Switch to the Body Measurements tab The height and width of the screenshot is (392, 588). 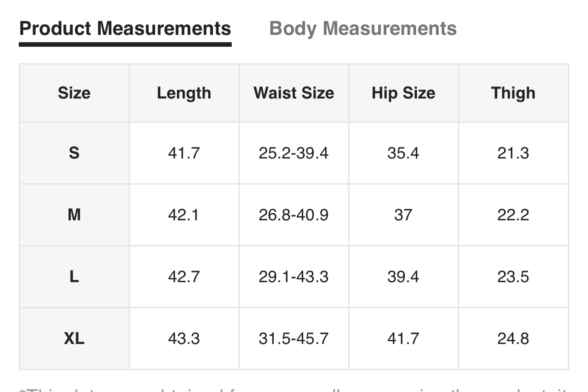coord(363,28)
